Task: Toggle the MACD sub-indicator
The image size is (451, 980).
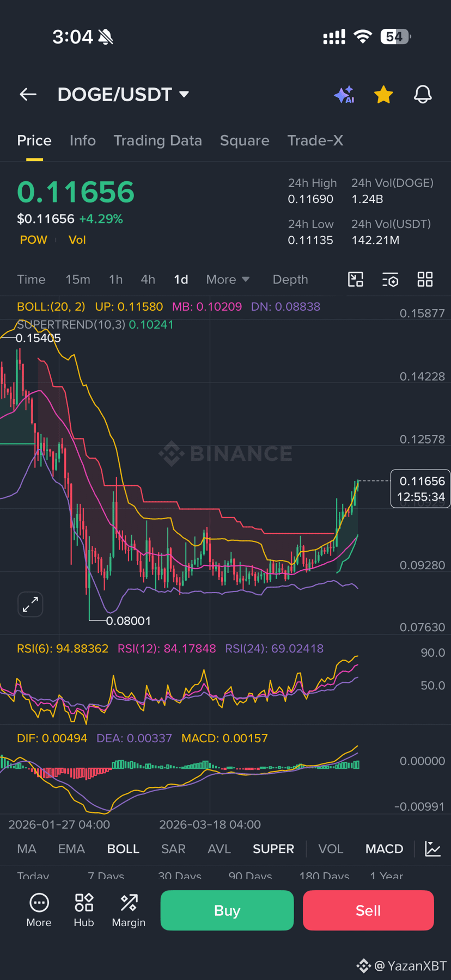Action: tap(385, 849)
